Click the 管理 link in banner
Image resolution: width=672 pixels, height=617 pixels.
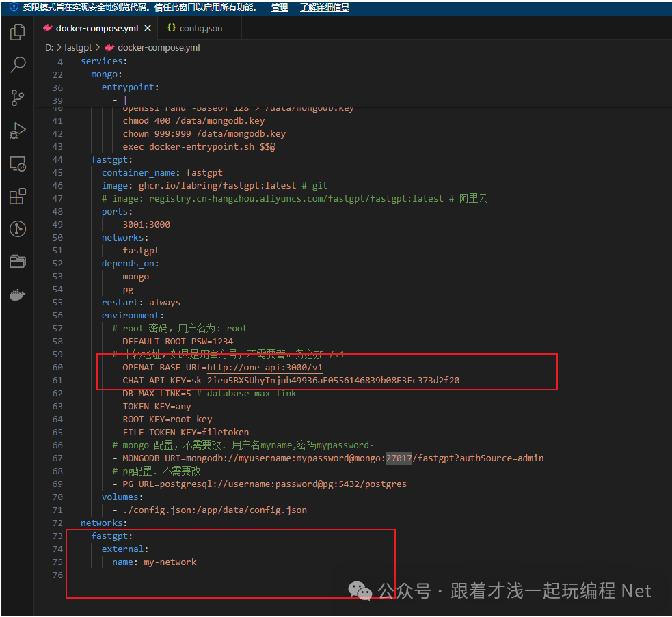tap(280, 8)
